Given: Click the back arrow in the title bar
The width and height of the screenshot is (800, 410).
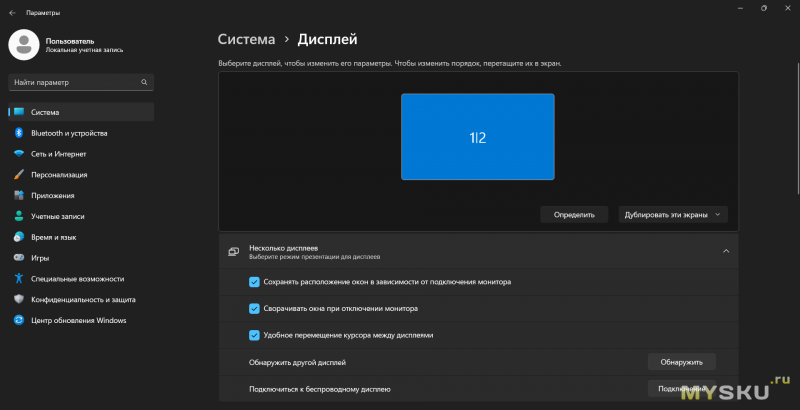Looking at the screenshot, I should pyautogui.click(x=12, y=12).
